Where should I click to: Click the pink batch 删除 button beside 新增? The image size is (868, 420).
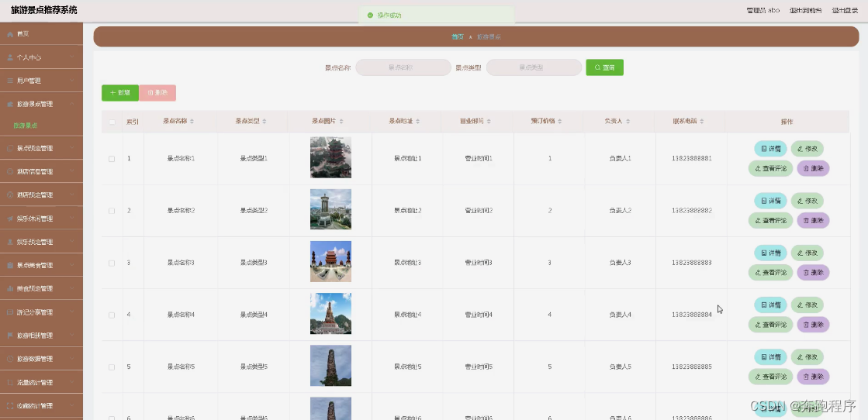(157, 93)
